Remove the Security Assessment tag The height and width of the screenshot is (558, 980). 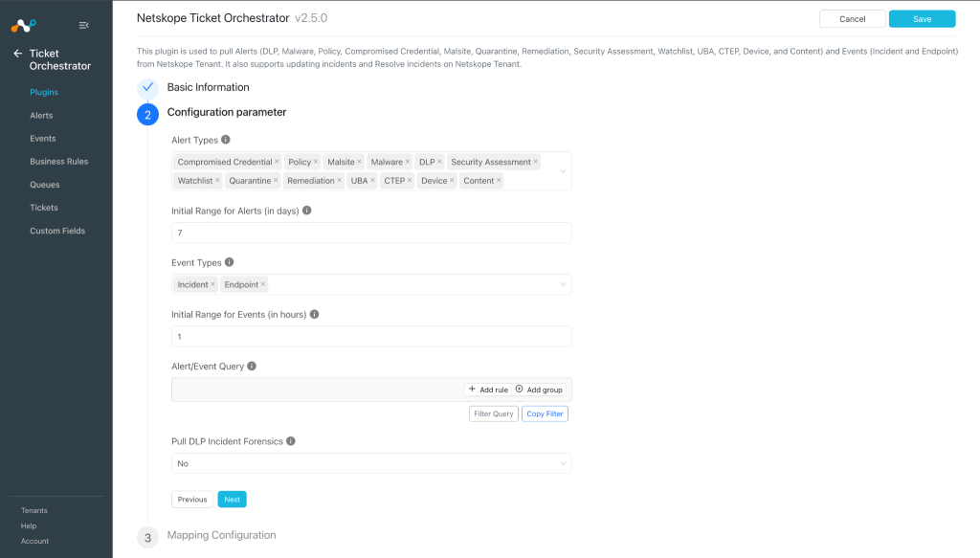click(536, 162)
